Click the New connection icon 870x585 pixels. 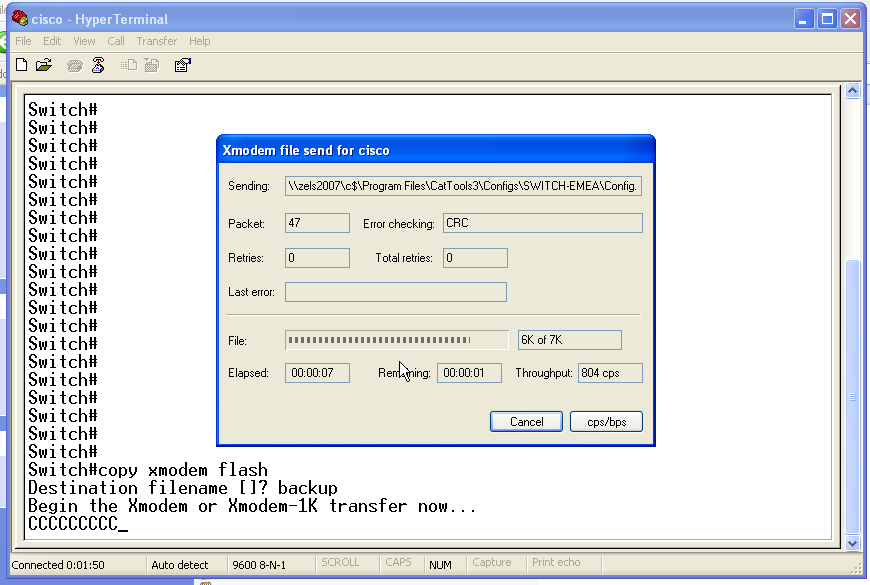pyautogui.click(x=20, y=64)
